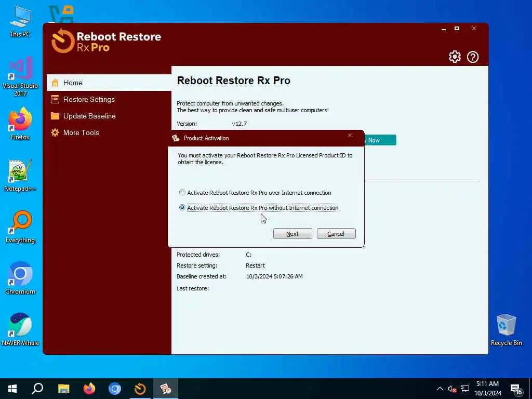Image resolution: width=532 pixels, height=399 pixels.
Task: Switch to Reboot Restore Rx taskbar icon
Action: click(140, 389)
